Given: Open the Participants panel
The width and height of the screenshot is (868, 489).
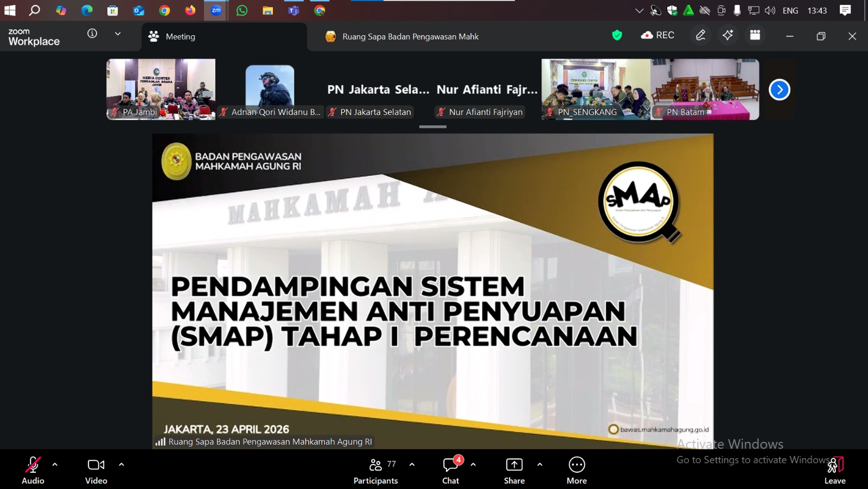Looking at the screenshot, I should point(375,470).
